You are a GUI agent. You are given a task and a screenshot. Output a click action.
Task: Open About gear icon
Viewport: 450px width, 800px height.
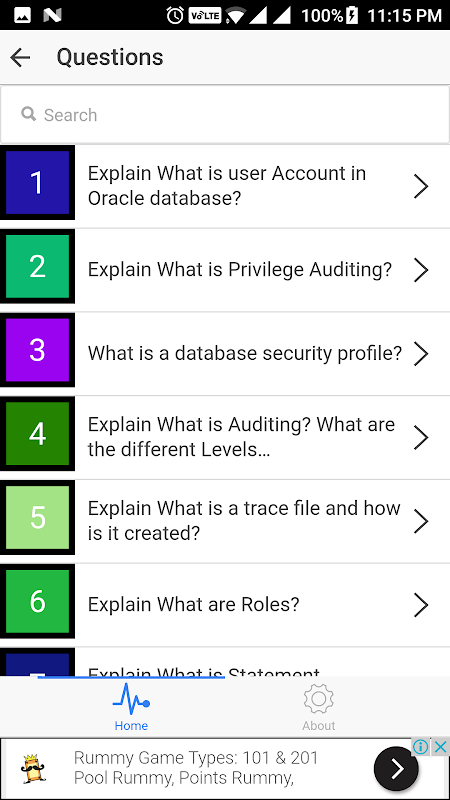(x=318, y=699)
